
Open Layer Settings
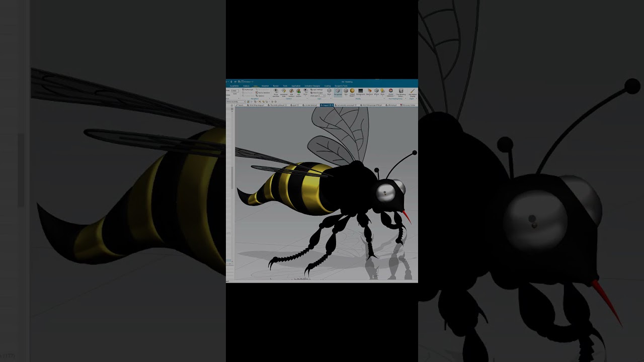point(317,89)
